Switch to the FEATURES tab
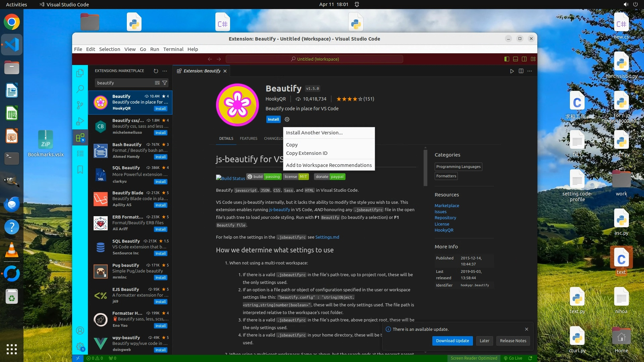The image size is (644, 362). point(249,138)
